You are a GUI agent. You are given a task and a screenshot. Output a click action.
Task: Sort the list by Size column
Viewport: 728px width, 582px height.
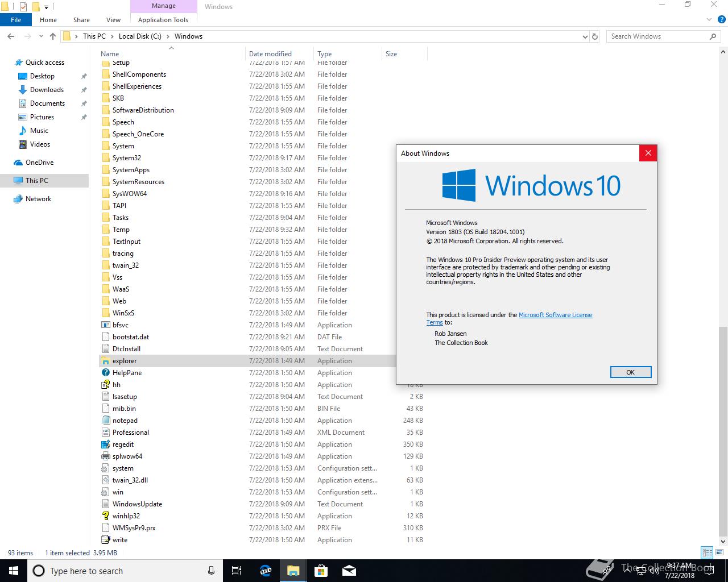(x=404, y=54)
